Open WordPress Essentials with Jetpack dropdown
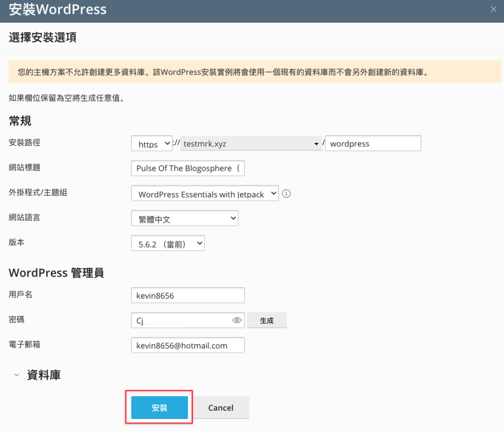Viewport: 504px width, 432px height. [205, 193]
